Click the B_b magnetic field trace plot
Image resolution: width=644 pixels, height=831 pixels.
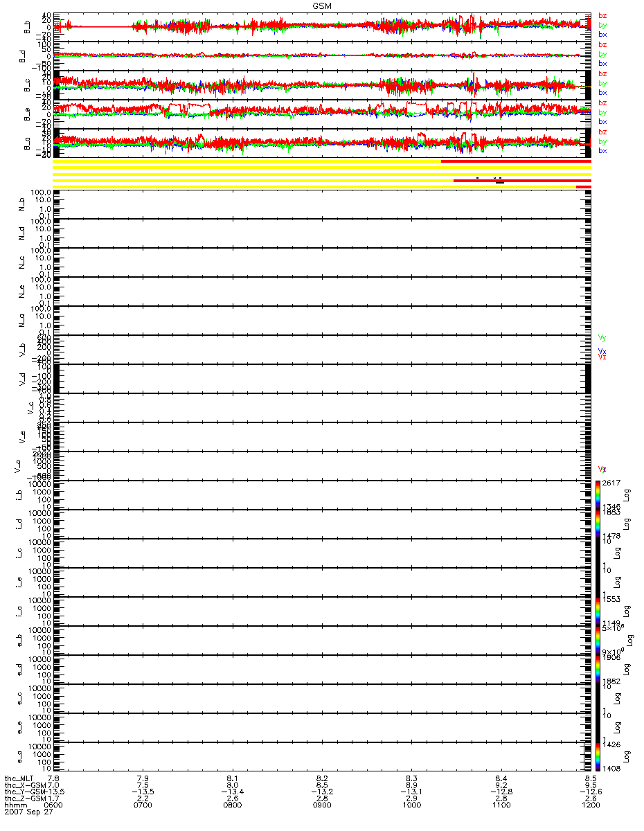[322, 26]
